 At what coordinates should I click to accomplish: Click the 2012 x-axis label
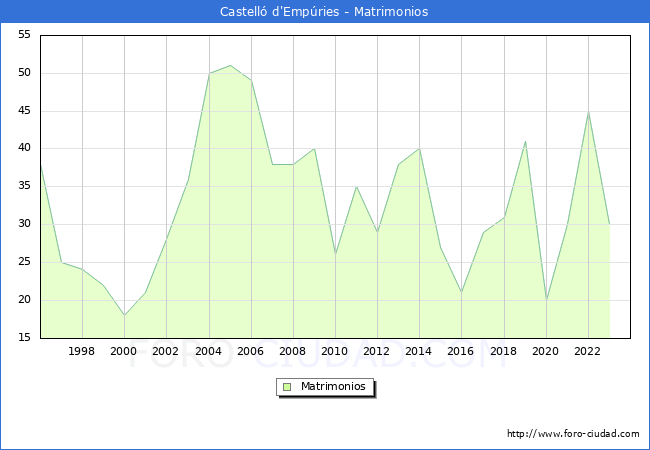[x=377, y=352]
